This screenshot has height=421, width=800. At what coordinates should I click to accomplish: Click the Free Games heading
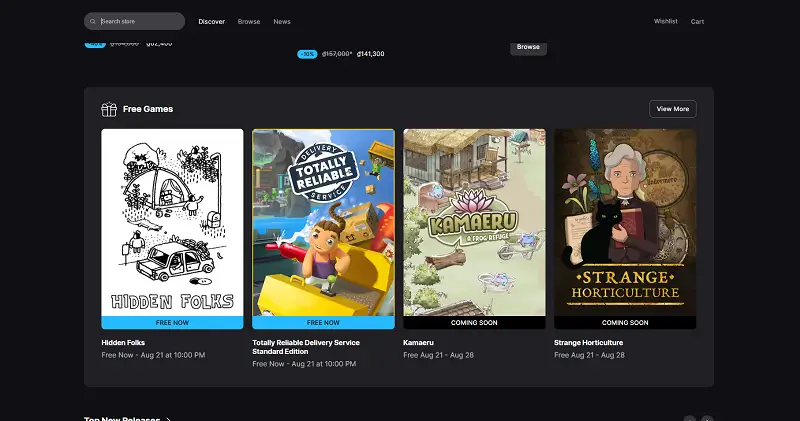148,109
